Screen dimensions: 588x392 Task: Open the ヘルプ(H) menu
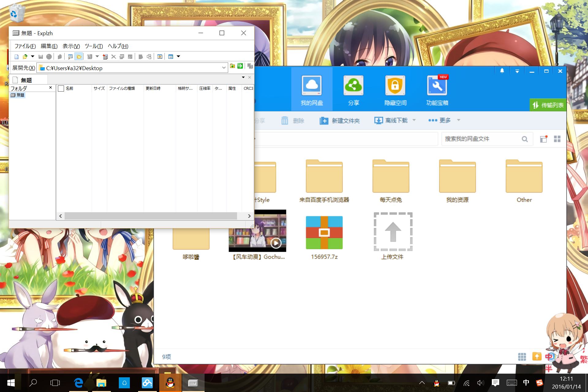pyautogui.click(x=118, y=46)
